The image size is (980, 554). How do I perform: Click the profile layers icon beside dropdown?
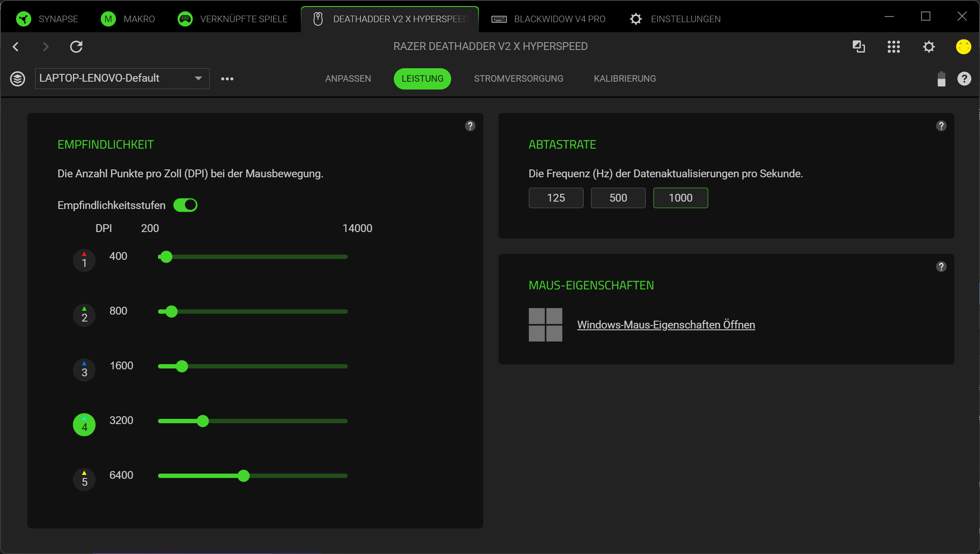coord(17,79)
